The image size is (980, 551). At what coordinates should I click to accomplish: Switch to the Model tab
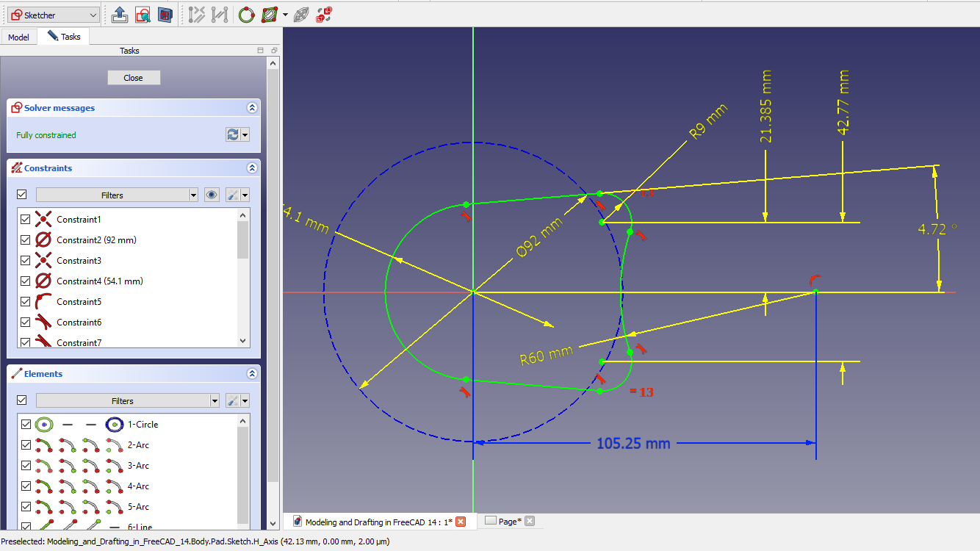click(x=18, y=36)
